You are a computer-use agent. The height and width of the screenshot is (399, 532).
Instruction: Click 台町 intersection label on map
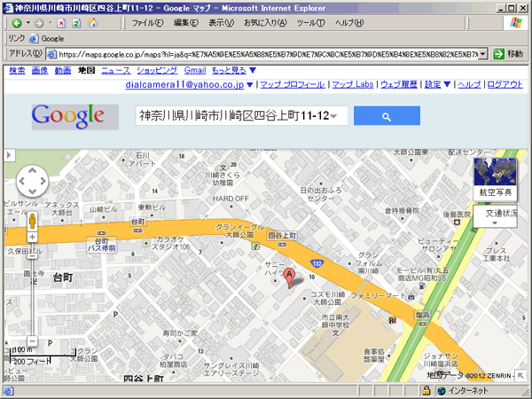[137, 222]
